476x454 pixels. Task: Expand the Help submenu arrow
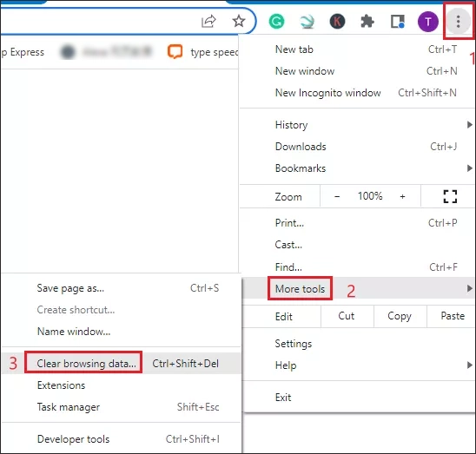click(470, 365)
